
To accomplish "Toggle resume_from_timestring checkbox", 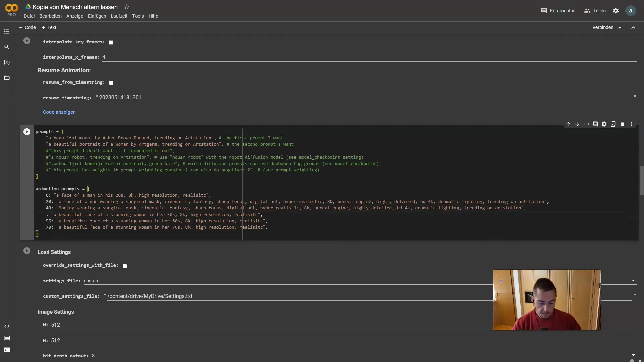I will tap(111, 83).
